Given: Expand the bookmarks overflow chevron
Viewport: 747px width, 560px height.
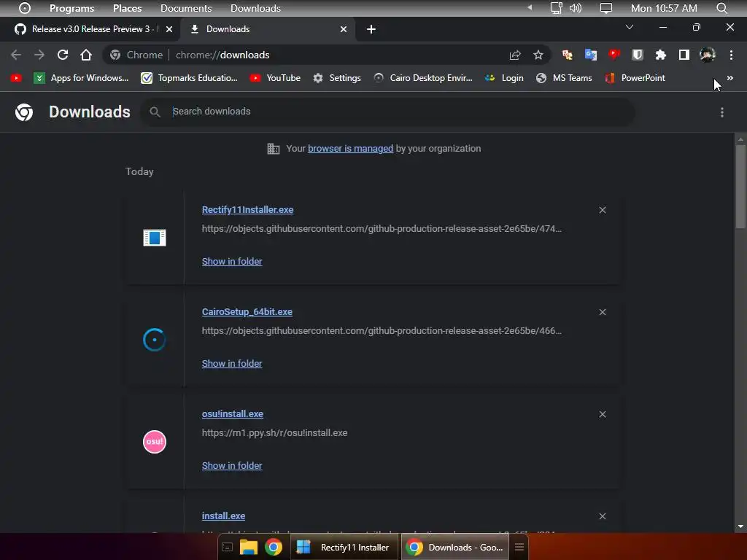Looking at the screenshot, I should click(729, 77).
